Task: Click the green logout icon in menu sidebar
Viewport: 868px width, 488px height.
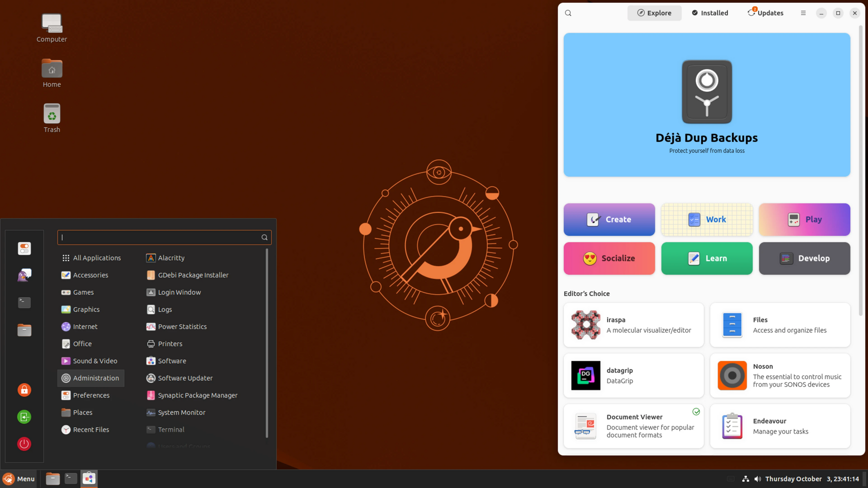Action: pyautogui.click(x=24, y=417)
